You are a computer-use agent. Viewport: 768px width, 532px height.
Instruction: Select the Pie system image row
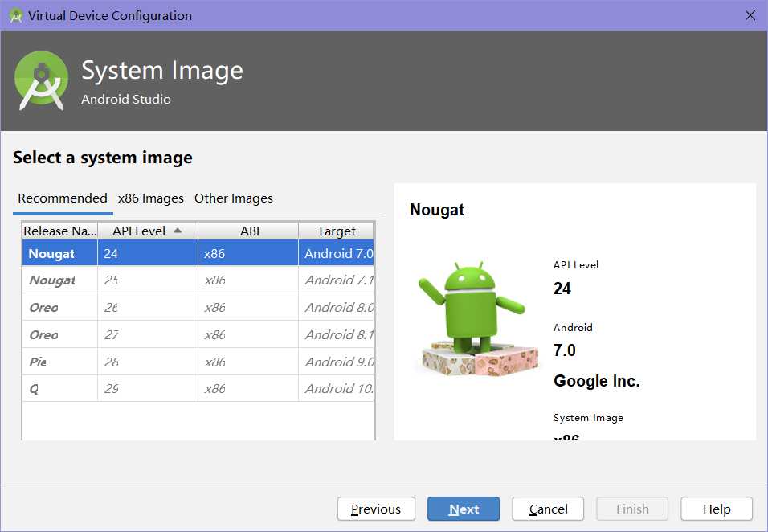[x=198, y=362]
